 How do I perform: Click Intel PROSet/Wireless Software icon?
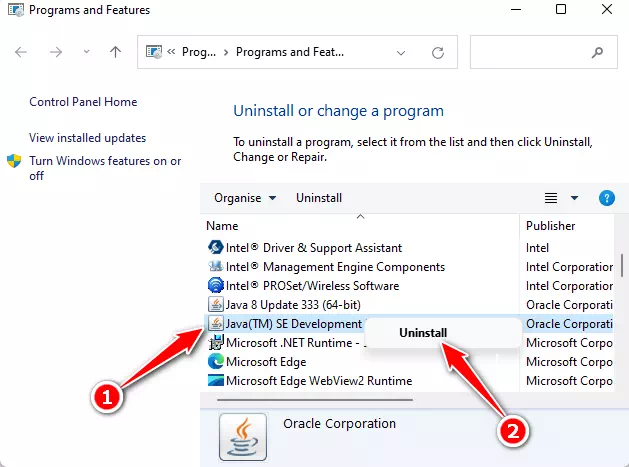(x=215, y=285)
